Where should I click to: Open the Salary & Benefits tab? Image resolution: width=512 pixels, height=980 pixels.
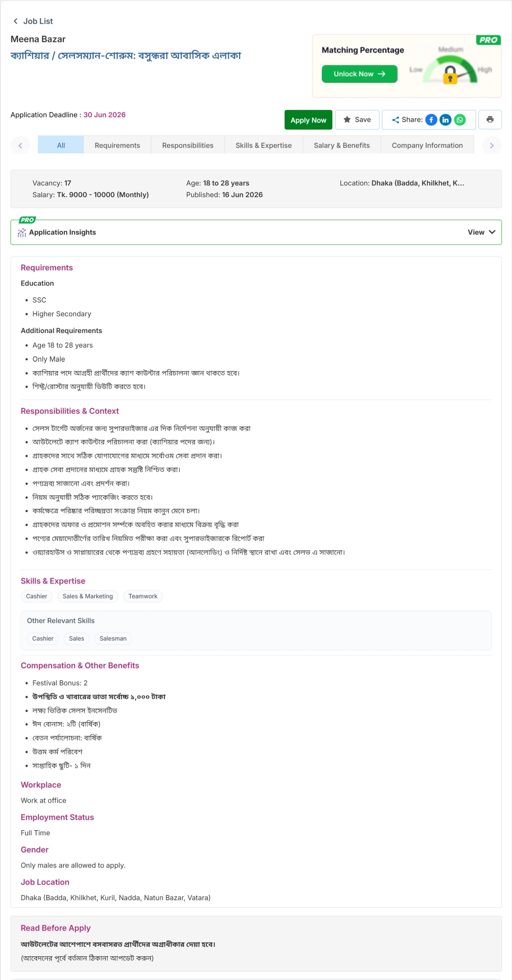click(x=342, y=145)
